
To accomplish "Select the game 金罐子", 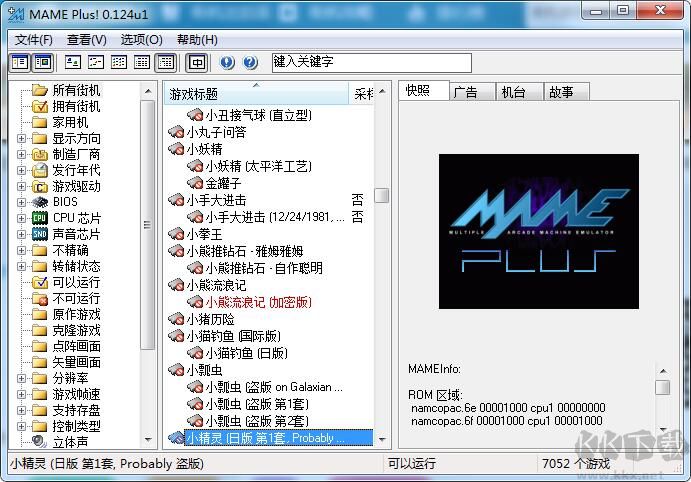I will [x=223, y=183].
